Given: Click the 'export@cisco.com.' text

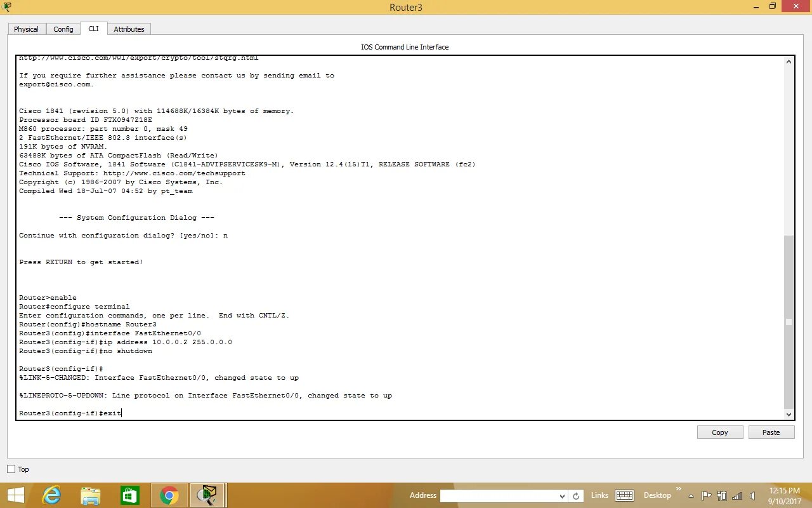Looking at the screenshot, I should [56, 84].
